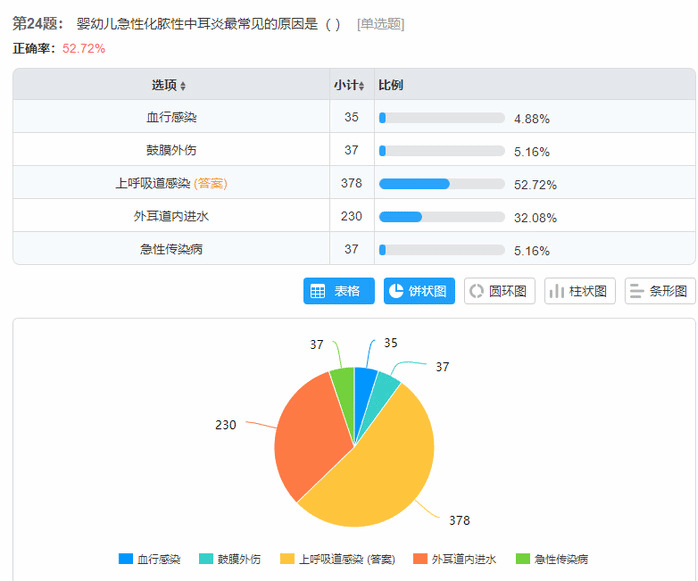Click the 外耳道内进水 table row
Viewport: 698px width, 581px height.
(x=171, y=216)
